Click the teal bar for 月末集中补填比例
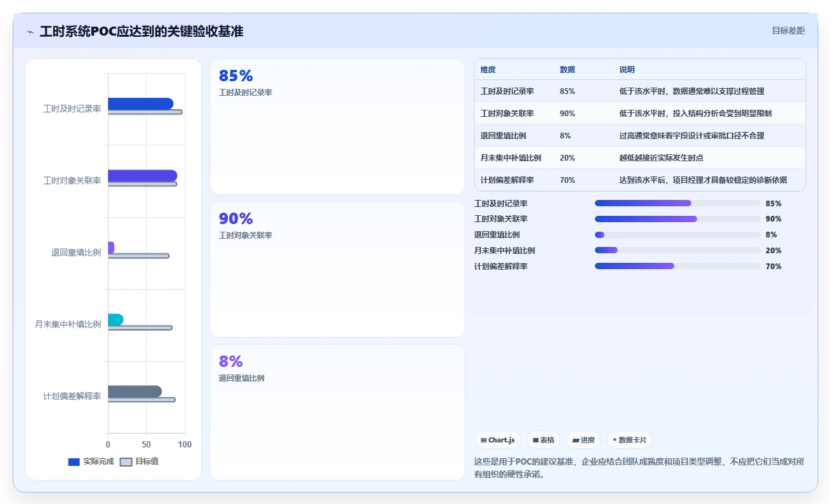The image size is (831, 504). (116, 319)
